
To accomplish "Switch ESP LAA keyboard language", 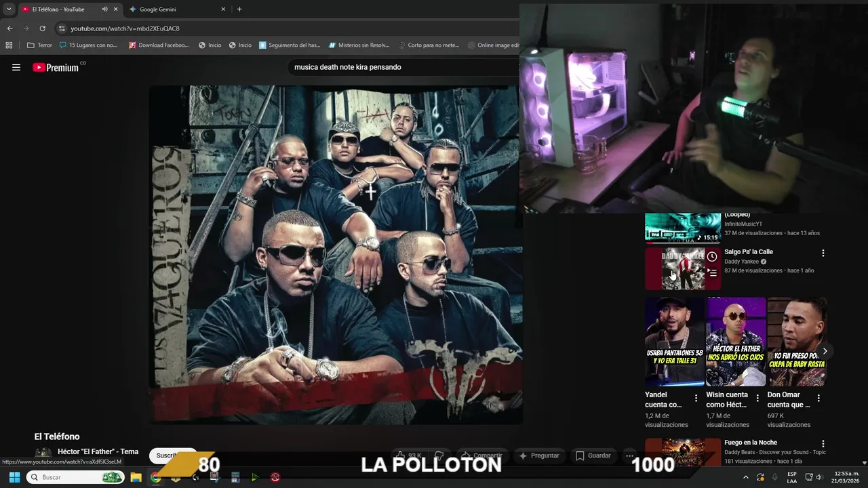I will 792,477.
